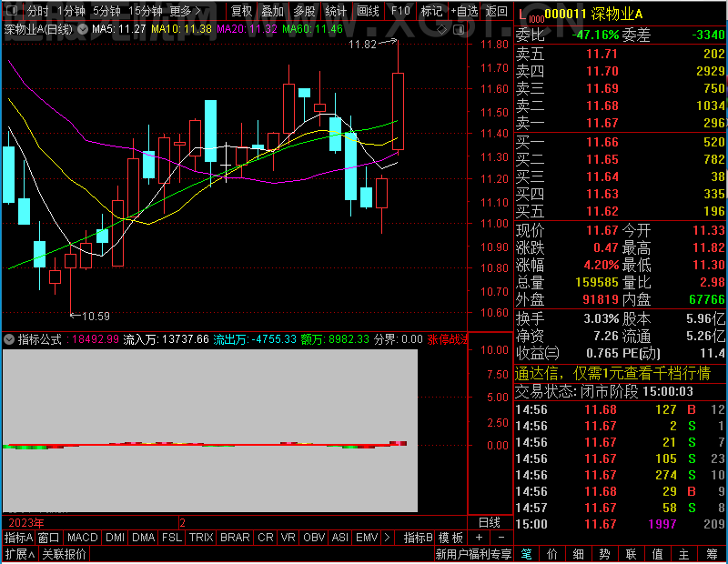Viewport: 728px width, 564px height.
Task: Expand the 扩展 panel
Action: pyautogui.click(x=20, y=554)
